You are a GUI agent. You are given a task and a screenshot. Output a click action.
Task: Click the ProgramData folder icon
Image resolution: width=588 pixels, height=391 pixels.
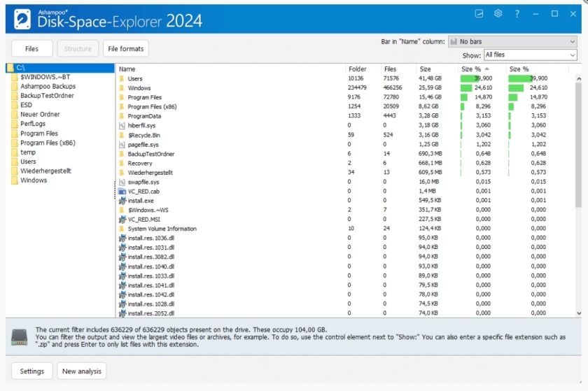click(x=122, y=116)
